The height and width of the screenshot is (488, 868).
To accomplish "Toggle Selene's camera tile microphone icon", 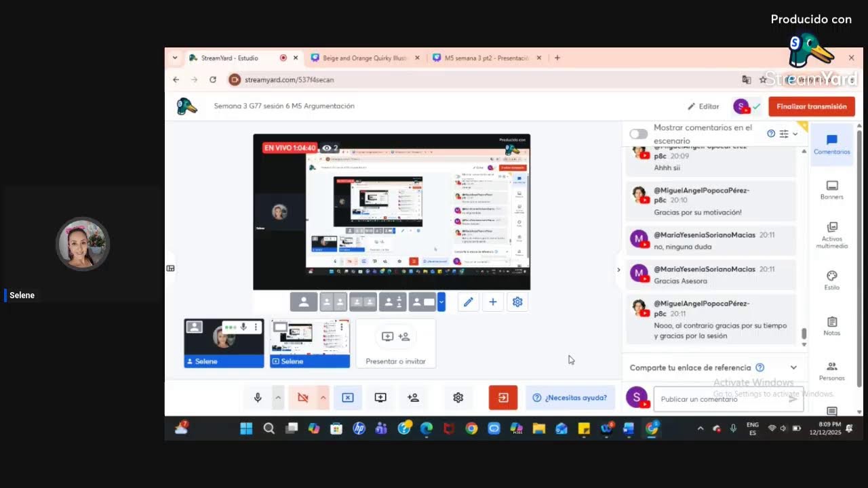I will coord(243,327).
